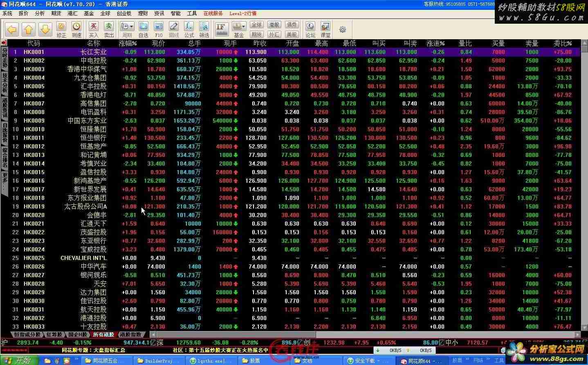
Task: Select the 汇丰控股 HK0005 row
Action: click(294, 86)
